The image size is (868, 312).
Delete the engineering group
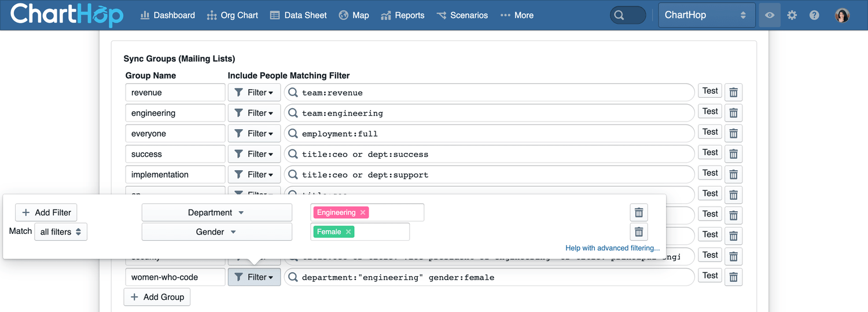(x=733, y=113)
